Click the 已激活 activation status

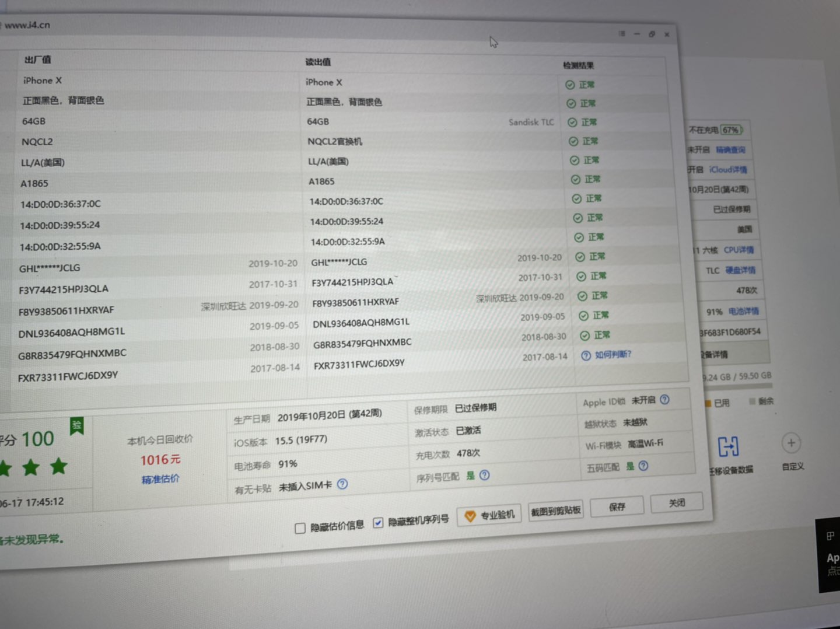[x=468, y=431]
